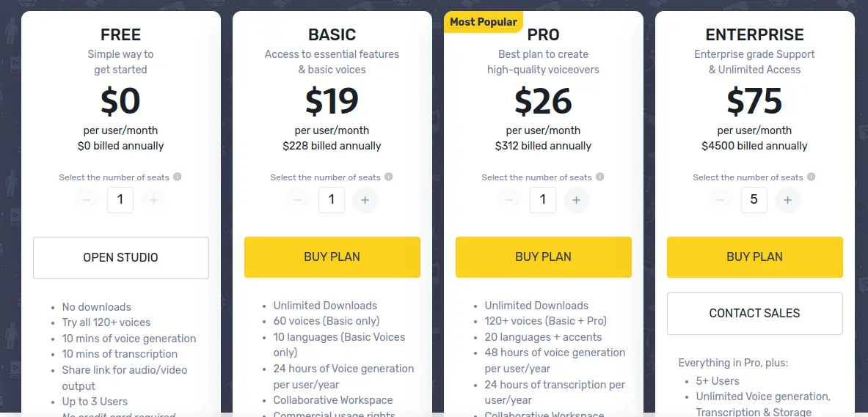Click the Most Popular badge on Pro
The width and height of the screenshot is (868, 417).
pos(484,22)
